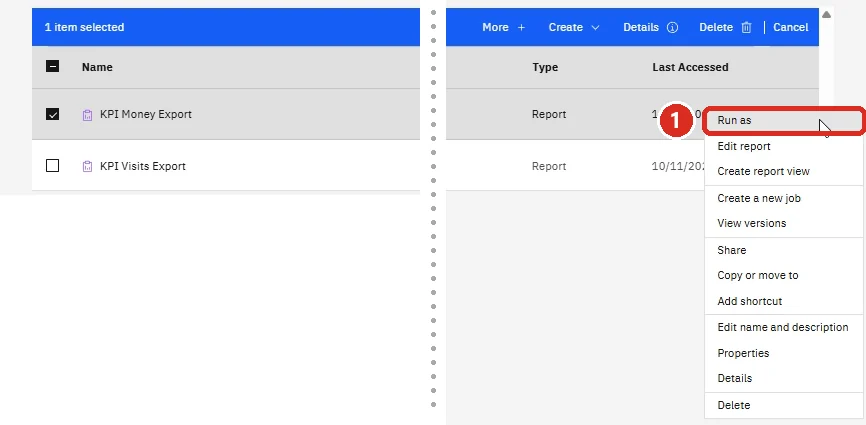
Task: Uncheck the KPI Money Export checkbox
Action: tap(52, 114)
